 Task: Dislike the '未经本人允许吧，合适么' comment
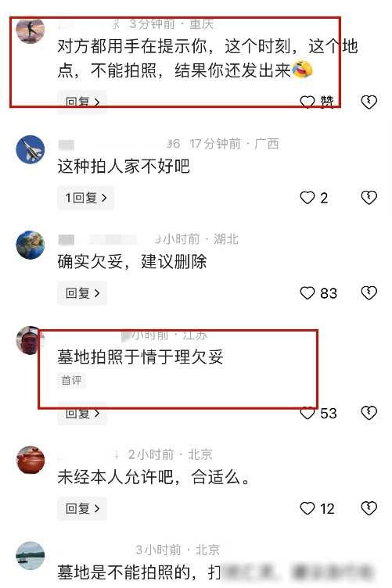369,508
